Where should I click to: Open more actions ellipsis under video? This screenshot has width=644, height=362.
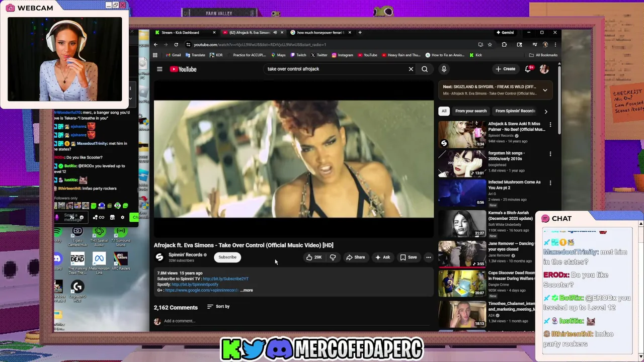tap(429, 257)
